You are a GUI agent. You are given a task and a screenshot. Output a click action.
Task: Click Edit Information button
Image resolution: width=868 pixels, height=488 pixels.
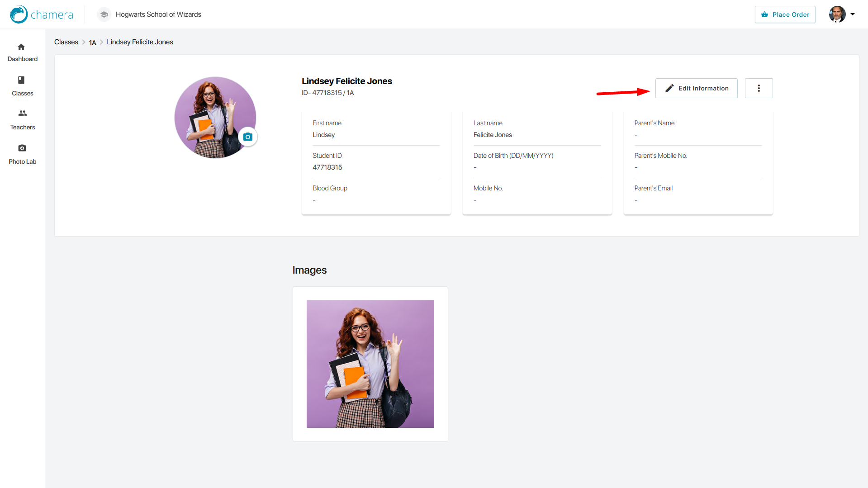click(x=696, y=88)
